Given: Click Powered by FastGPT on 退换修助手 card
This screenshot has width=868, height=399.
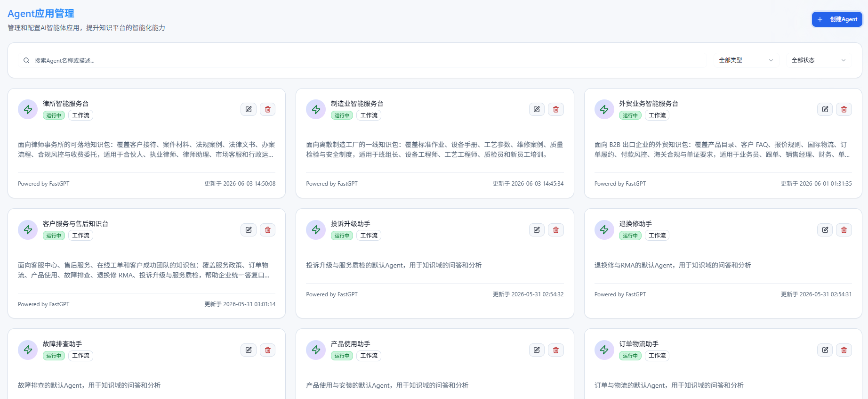Looking at the screenshot, I should click(620, 294).
